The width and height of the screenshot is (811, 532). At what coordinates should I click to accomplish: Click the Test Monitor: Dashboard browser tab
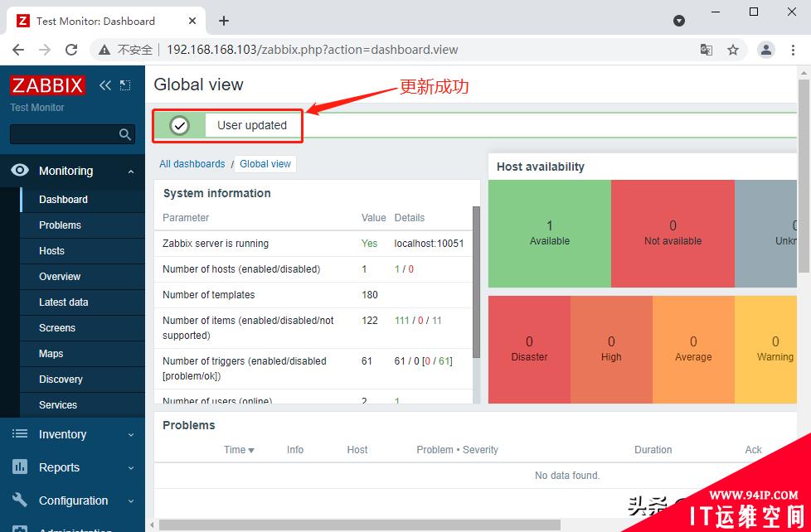click(106, 22)
